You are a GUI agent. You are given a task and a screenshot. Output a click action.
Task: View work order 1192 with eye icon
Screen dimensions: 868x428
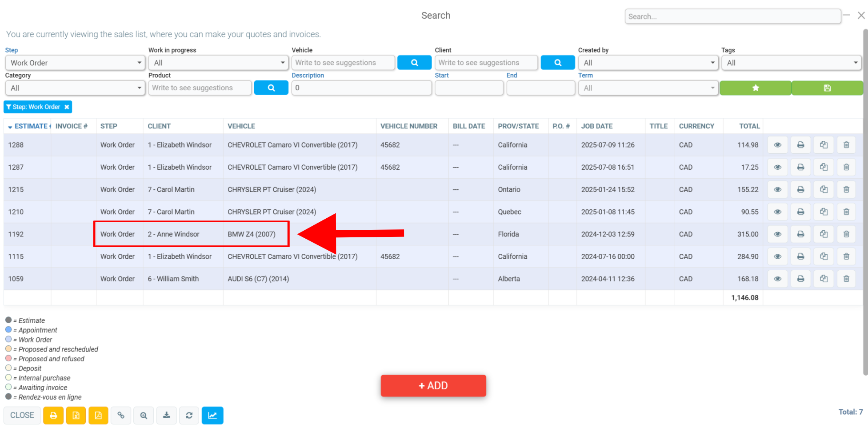coord(777,234)
